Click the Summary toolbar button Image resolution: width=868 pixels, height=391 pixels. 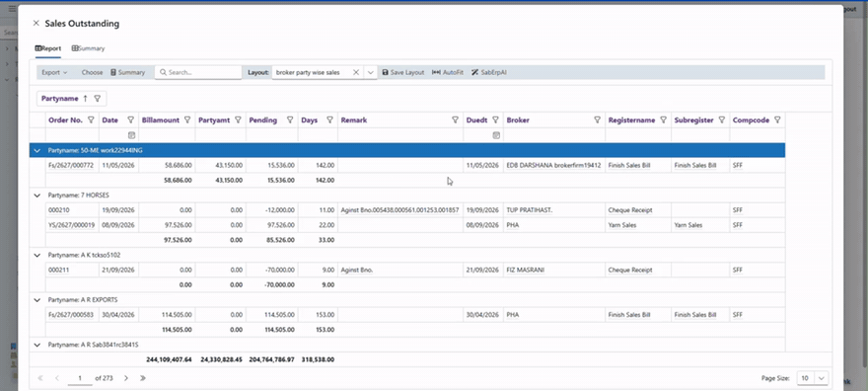coord(127,72)
